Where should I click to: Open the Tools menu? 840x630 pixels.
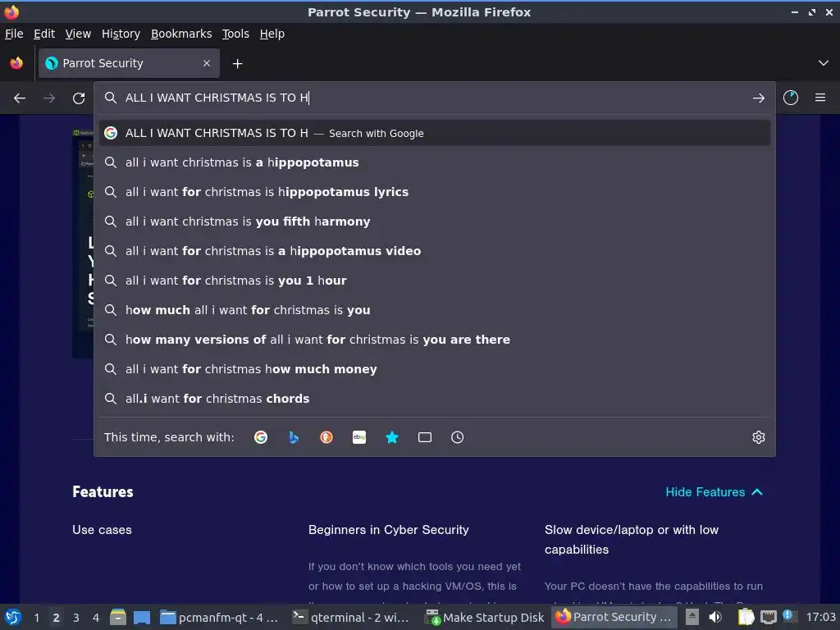click(x=235, y=34)
